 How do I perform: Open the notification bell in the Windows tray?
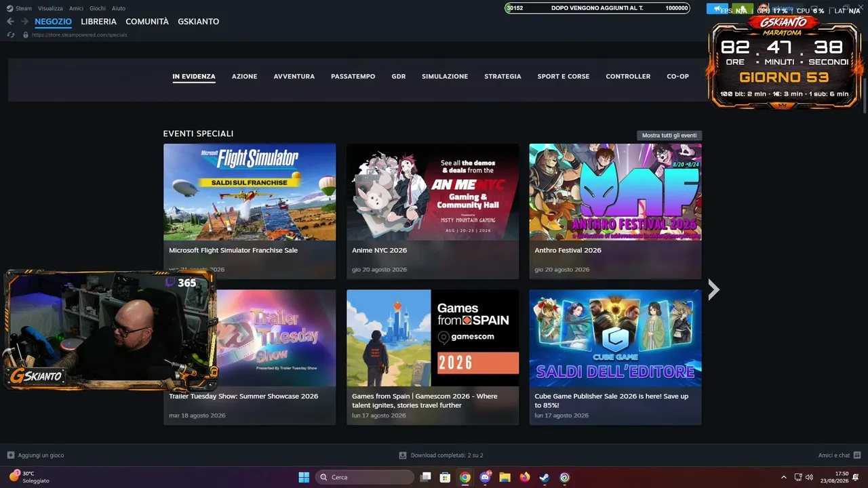click(x=856, y=477)
